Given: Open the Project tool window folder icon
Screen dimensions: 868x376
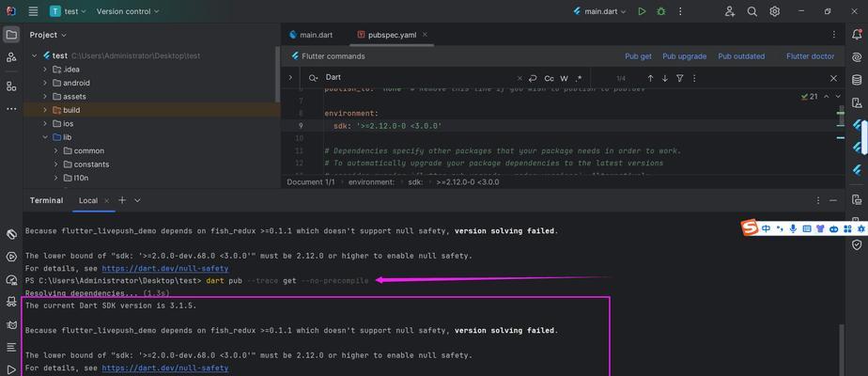Looking at the screenshot, I should [11, 35].
